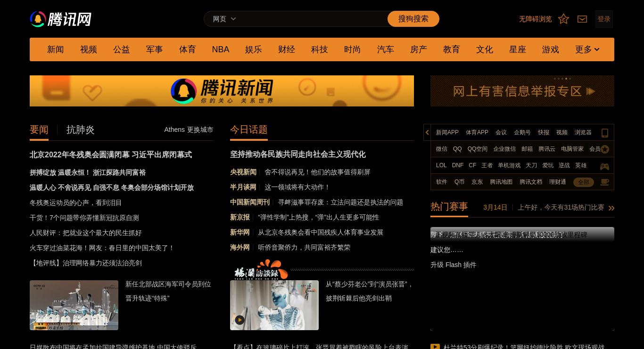The image size is (644, 349).
Task: Expand the 更多 navigation menu
Action: pyautogui.click(x=587, y=49)
